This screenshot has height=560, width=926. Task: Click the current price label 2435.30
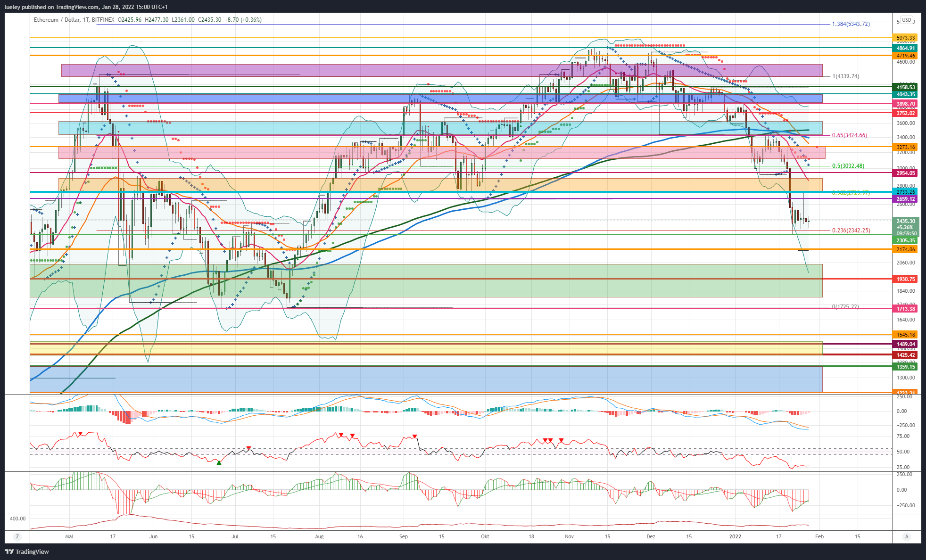coord(906,221)
